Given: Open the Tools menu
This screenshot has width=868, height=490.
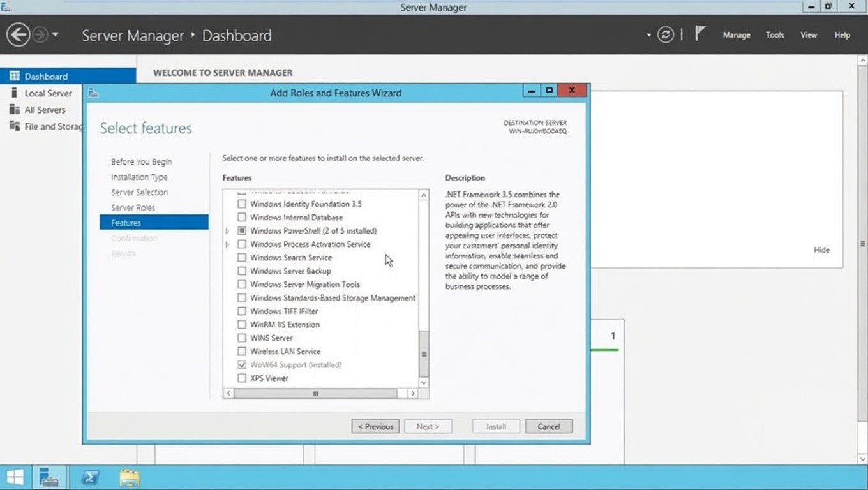Looking at the screenshot, I should (775, 35).
